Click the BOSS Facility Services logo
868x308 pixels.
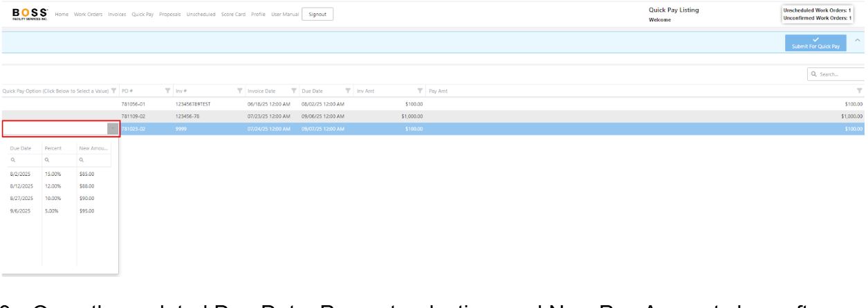pyautogui.click(x=28, y=15)
